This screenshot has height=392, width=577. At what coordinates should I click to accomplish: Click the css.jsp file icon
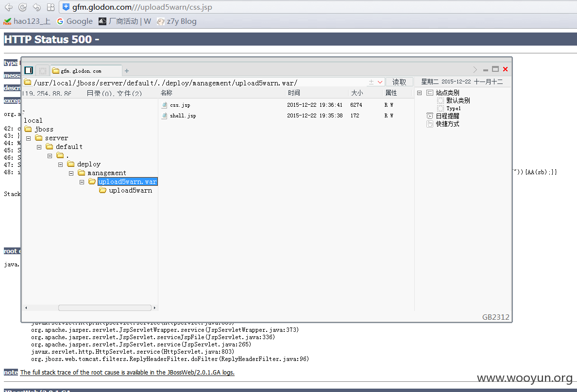point(165,105)
